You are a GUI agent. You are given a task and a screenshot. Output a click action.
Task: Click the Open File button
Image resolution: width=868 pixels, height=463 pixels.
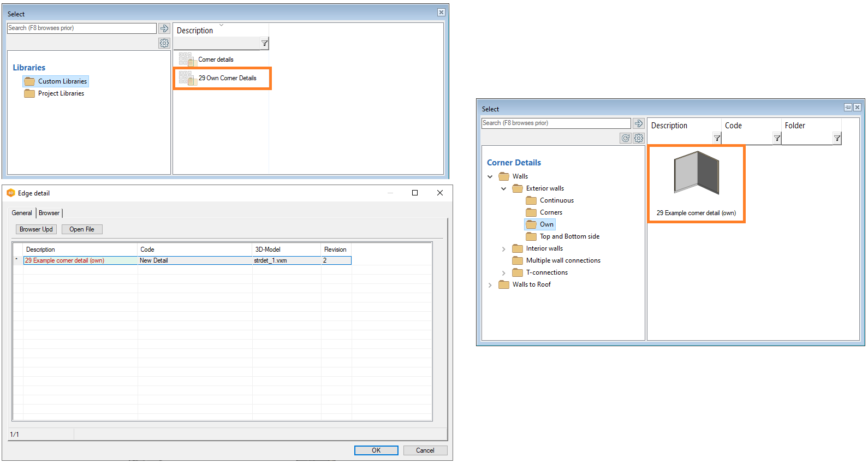pyautogui.click(x=82, y=229)
